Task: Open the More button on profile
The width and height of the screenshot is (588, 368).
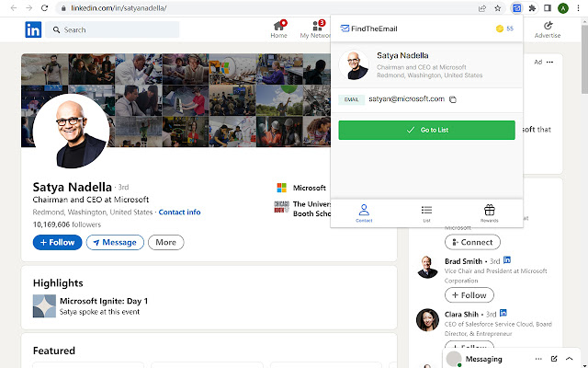Action: click(165, 242)
